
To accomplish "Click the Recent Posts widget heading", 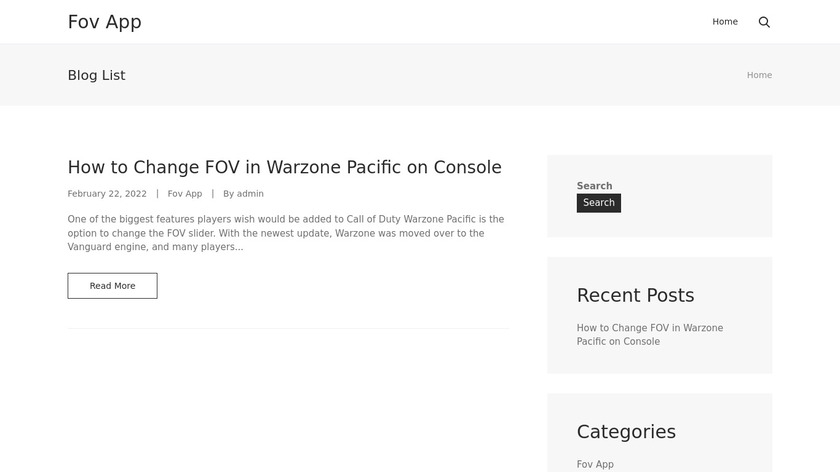I will coord(635,295).
